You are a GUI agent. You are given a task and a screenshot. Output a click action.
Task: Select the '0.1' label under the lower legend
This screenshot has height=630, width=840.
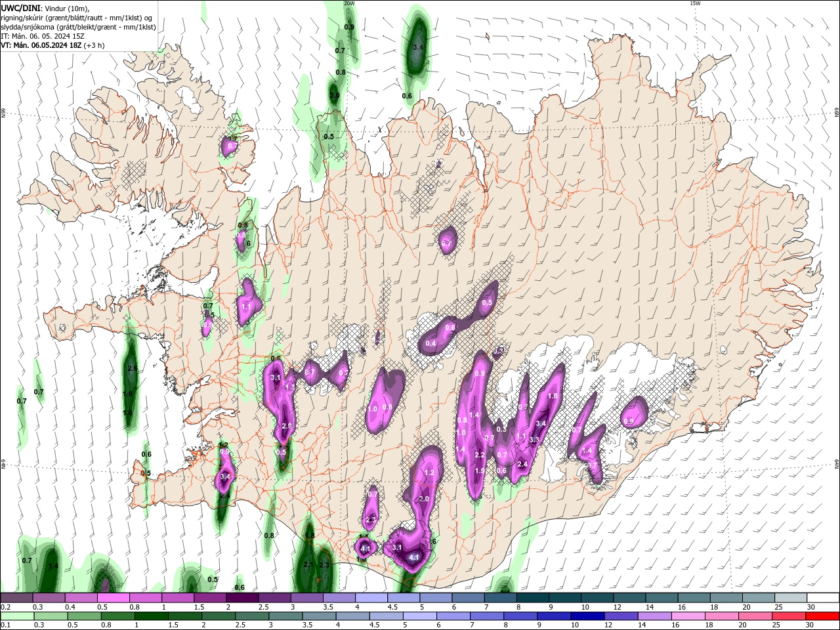[5, 625]
